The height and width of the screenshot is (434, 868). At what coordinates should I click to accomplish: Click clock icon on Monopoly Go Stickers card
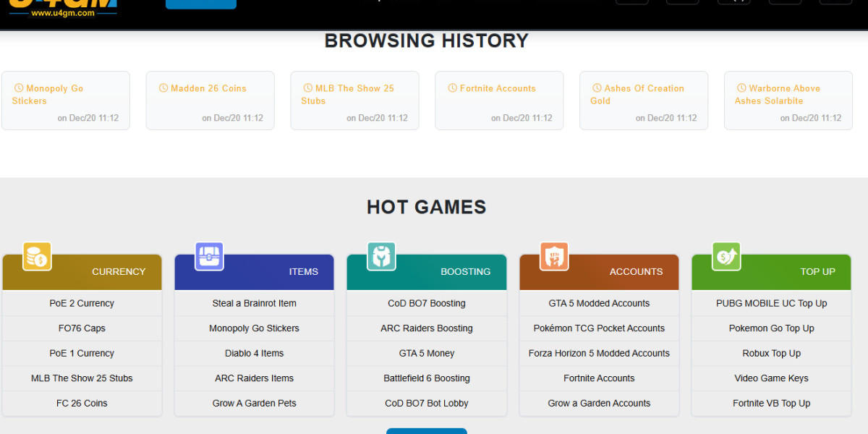pos(19,88)
